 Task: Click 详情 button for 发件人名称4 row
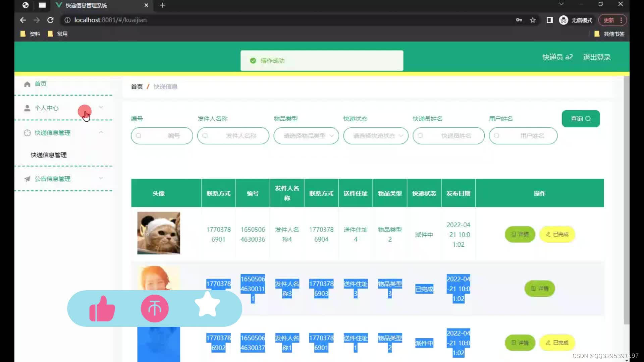tap(520, 234)
